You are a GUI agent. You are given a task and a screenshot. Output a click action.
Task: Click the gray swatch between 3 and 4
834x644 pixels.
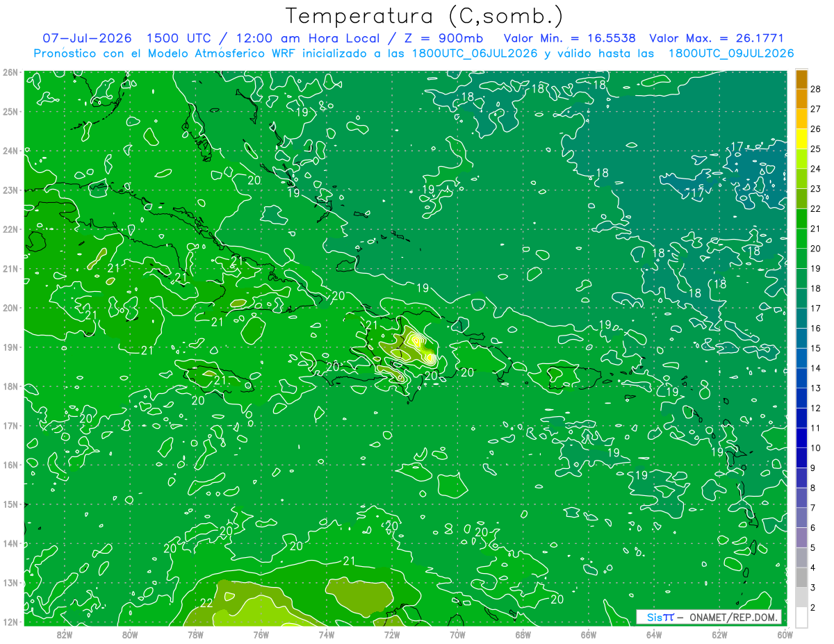pyautogui.click(x=801, y=579)
